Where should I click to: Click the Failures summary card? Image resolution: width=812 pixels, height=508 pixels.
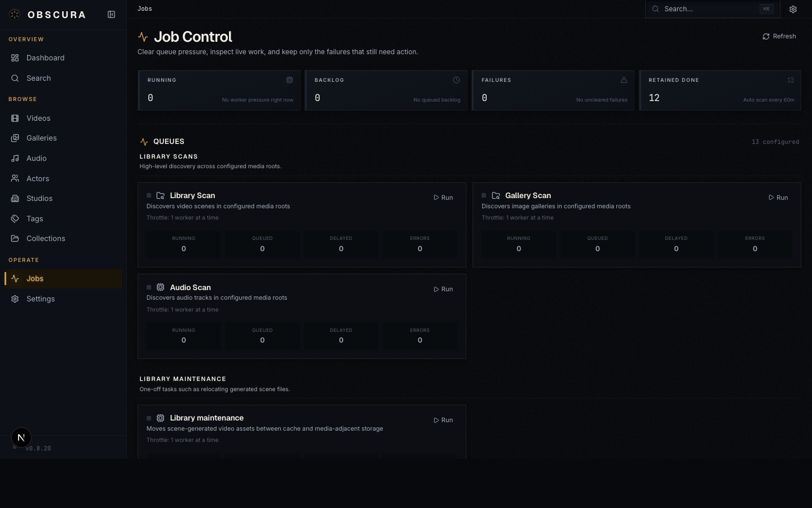(553, 90)
